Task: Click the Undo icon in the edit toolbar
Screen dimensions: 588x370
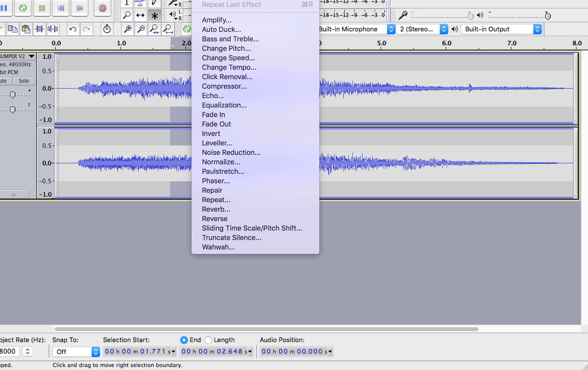Action: (73, 29)
